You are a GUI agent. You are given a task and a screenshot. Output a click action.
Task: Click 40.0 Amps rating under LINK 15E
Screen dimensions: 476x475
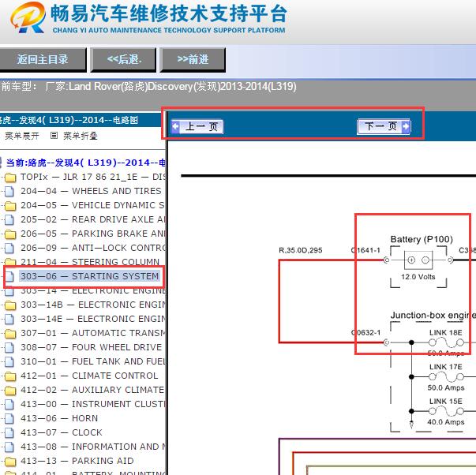coord(446,422)
